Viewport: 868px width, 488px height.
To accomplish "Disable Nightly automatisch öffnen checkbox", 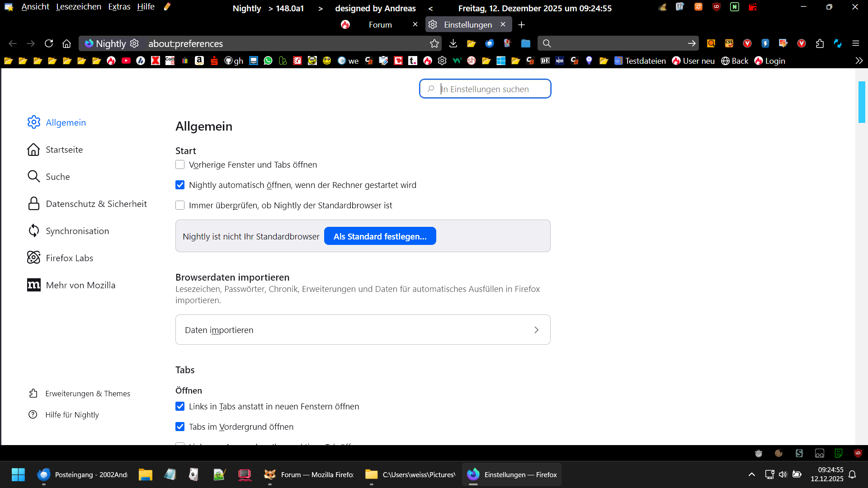I will point(180,185).
